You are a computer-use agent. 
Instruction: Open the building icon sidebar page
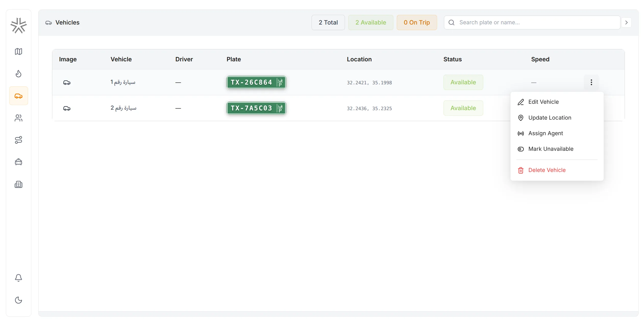click(19, 184)
